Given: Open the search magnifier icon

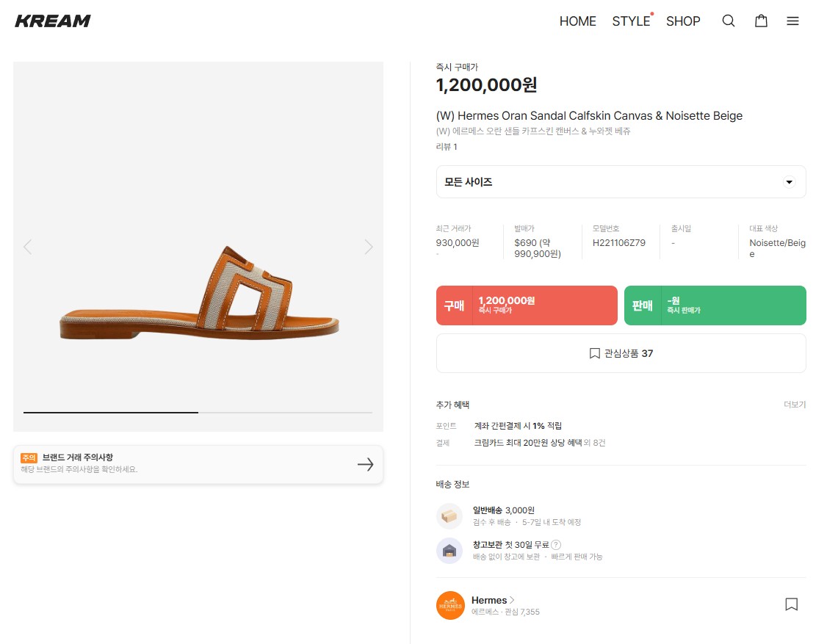Looking at the screenshot, I should click(728, 21).
